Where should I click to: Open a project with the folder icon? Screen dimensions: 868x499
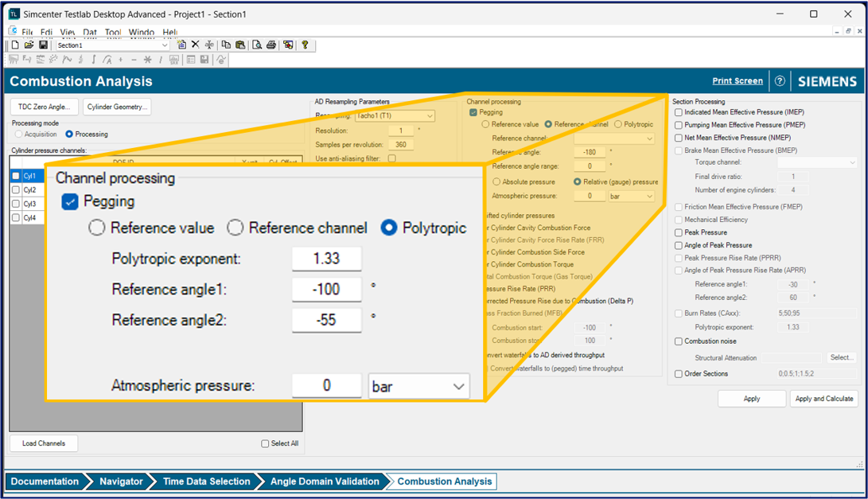point(29,45)
